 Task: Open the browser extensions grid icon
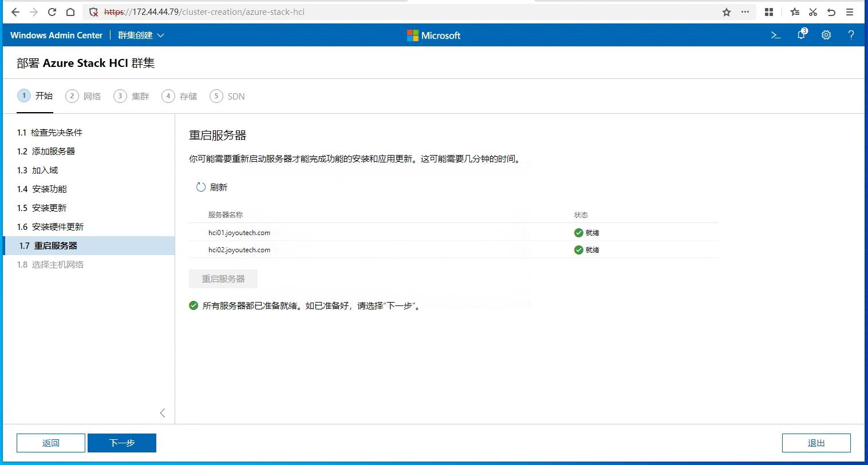(769, 12)
